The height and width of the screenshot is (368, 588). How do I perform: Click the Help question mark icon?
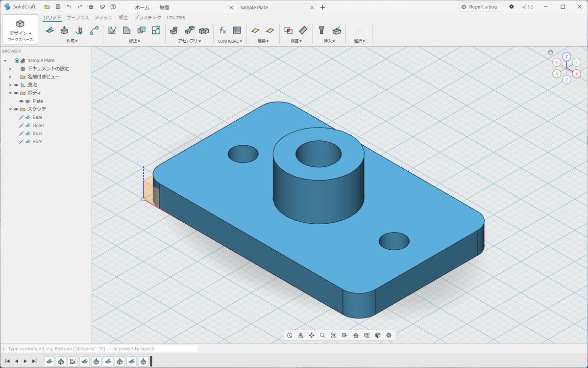click(x=113, y=7)
